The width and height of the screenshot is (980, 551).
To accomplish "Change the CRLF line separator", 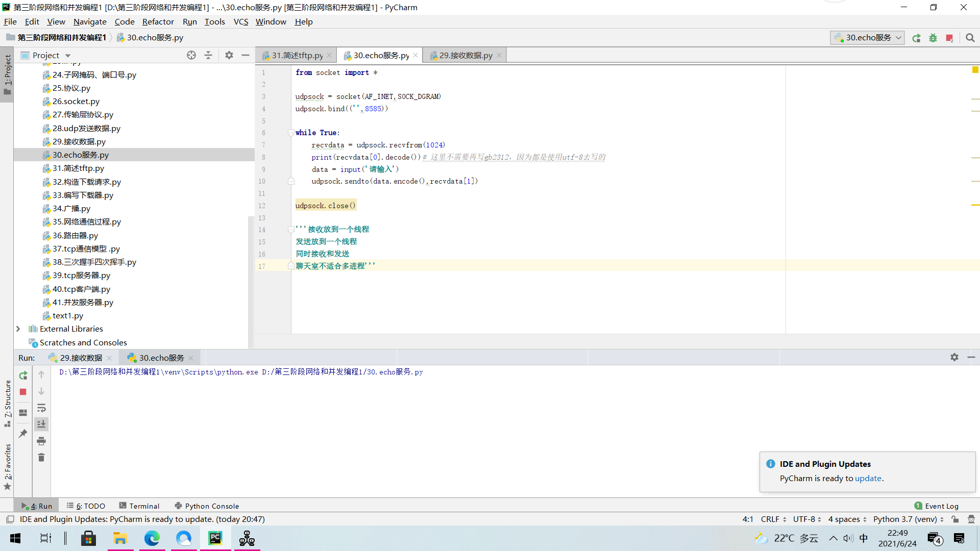I will pos(774,519).
